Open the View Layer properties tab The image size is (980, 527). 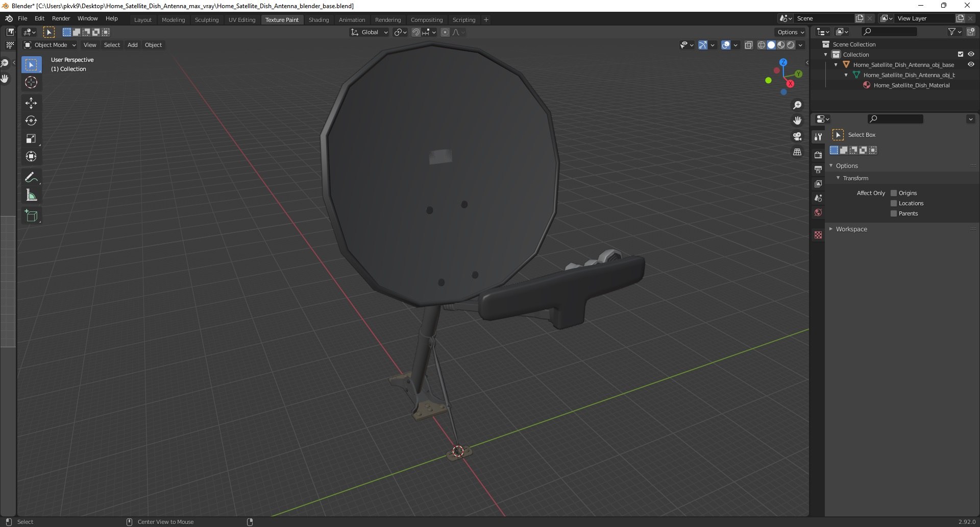coord(818,184)
